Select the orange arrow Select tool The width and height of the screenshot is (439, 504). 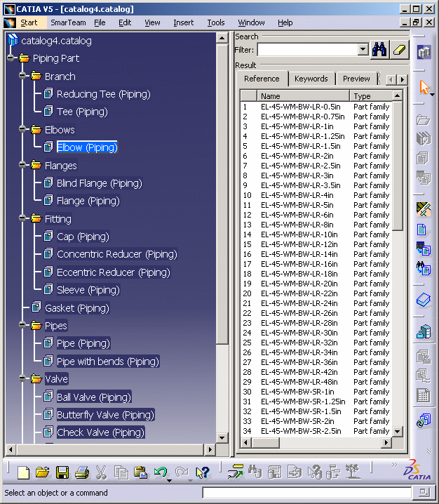(424, 87)
